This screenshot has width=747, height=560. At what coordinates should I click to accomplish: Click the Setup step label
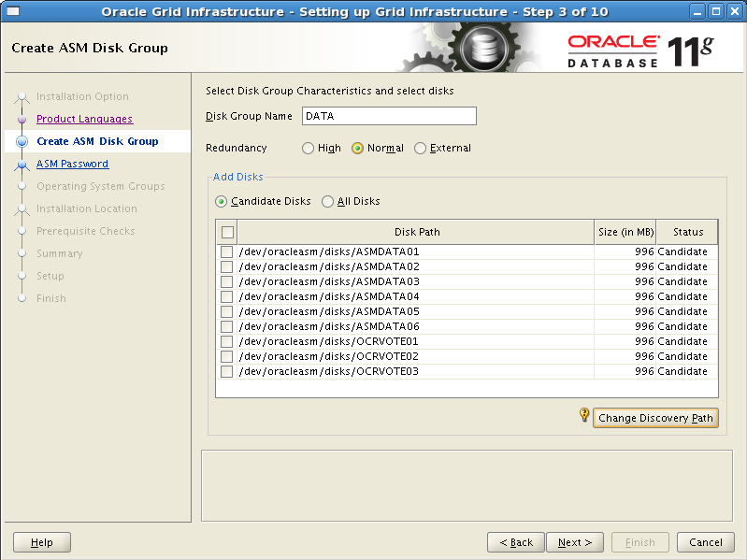(x=50, y=276)
